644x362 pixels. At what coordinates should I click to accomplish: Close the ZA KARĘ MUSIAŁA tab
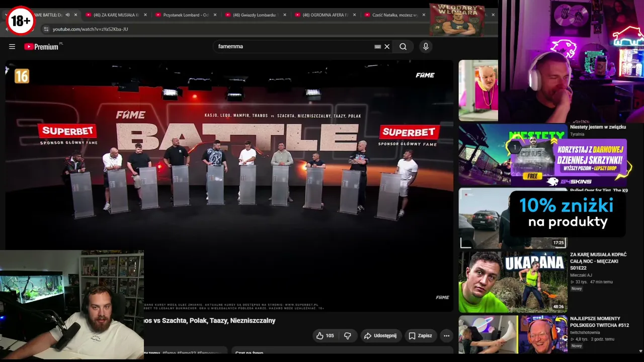tap(145, 15)
